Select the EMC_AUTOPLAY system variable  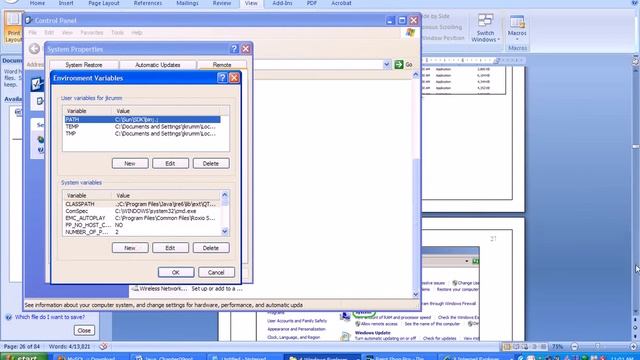(142, 218)
